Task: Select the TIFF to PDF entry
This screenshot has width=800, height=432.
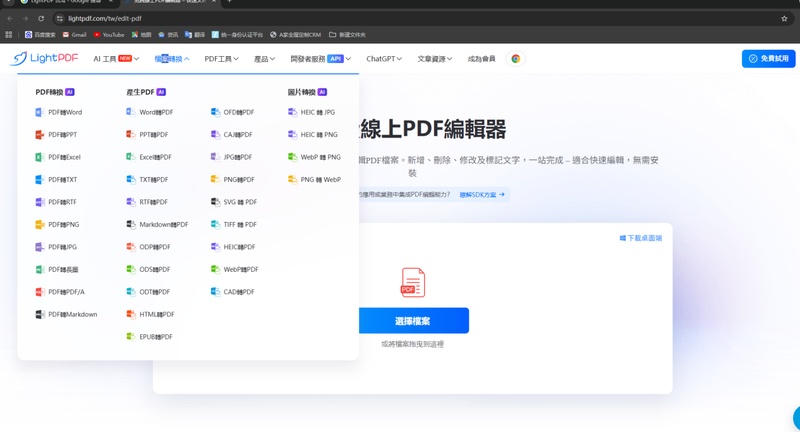Action: 234,224
